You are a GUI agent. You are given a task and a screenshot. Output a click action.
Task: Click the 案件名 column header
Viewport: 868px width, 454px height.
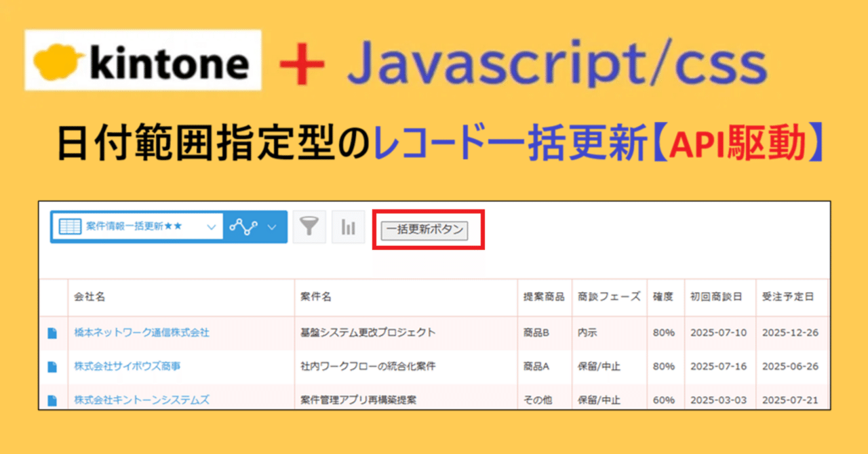tap(315, 297)
